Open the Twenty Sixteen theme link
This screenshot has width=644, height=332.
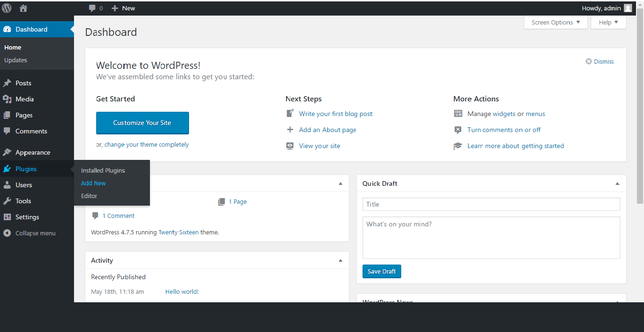179,232
